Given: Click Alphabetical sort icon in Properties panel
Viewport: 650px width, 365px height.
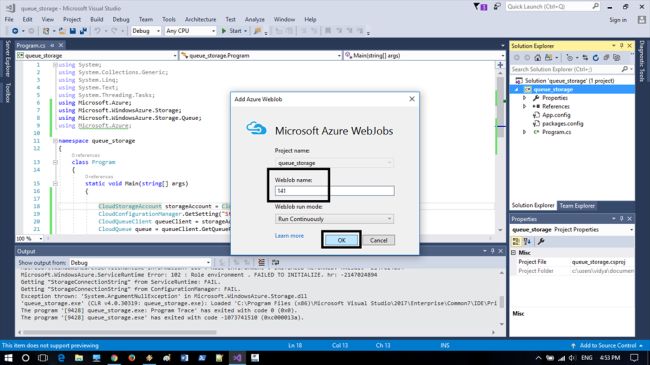Looking at the screenshot, I should pyautogui.click(x=527, y=241).
